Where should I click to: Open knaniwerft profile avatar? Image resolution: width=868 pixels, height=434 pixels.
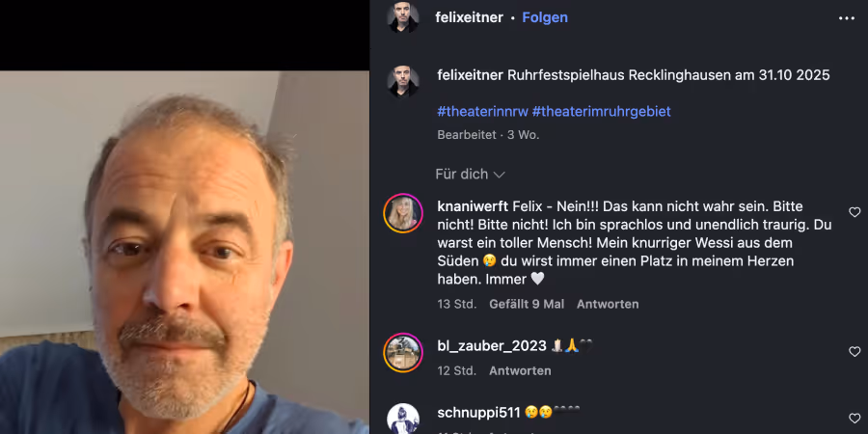[x=403, y=213]
